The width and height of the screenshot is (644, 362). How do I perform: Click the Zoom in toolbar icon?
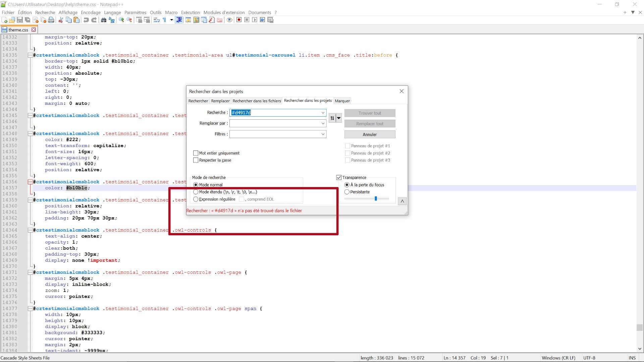tap(121, 20)
